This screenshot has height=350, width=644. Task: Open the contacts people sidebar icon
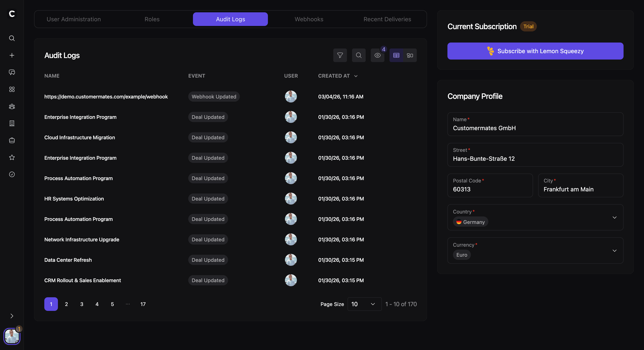coord(12,106)
